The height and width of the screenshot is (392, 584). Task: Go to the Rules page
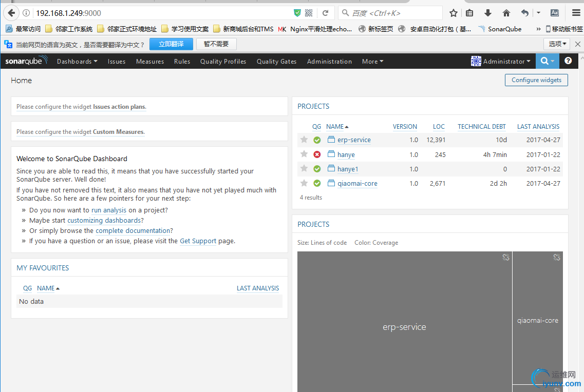pos(182,62)
